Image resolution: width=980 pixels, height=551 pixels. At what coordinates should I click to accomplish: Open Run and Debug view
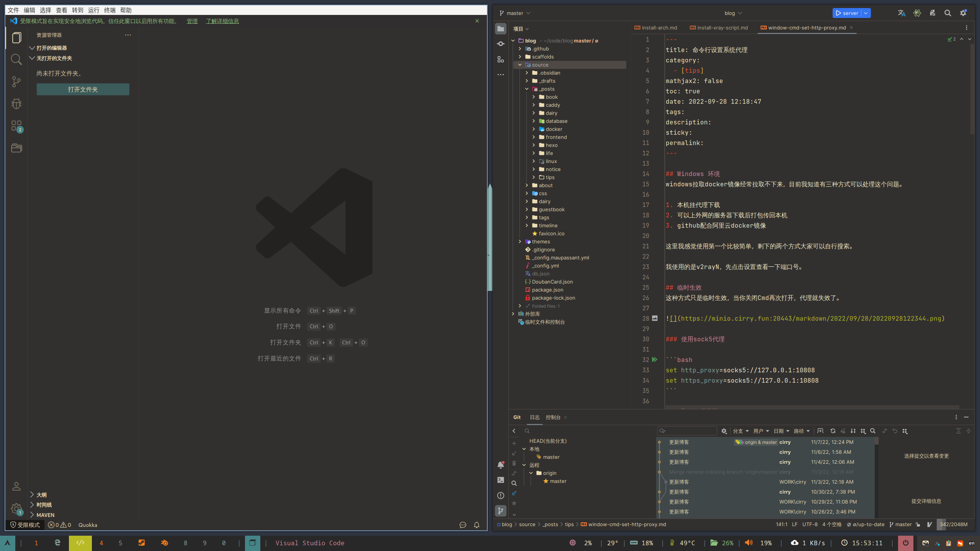point(16,104)
